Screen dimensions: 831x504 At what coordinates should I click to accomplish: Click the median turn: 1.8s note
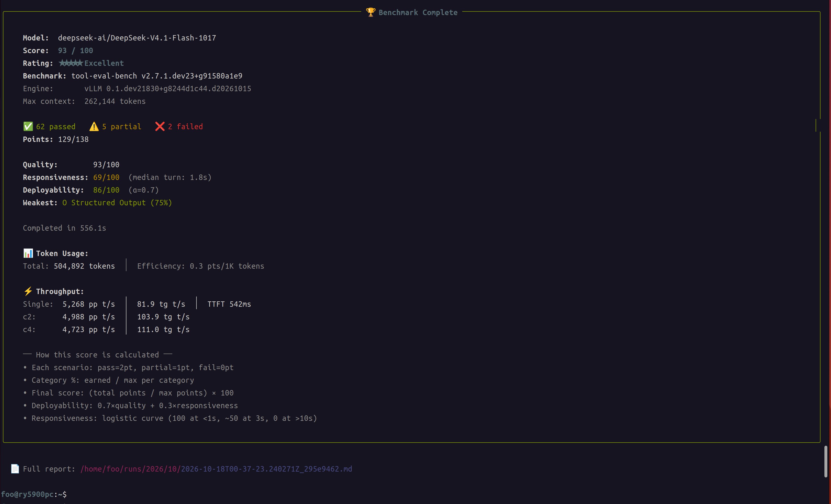[x=170, y=177]
